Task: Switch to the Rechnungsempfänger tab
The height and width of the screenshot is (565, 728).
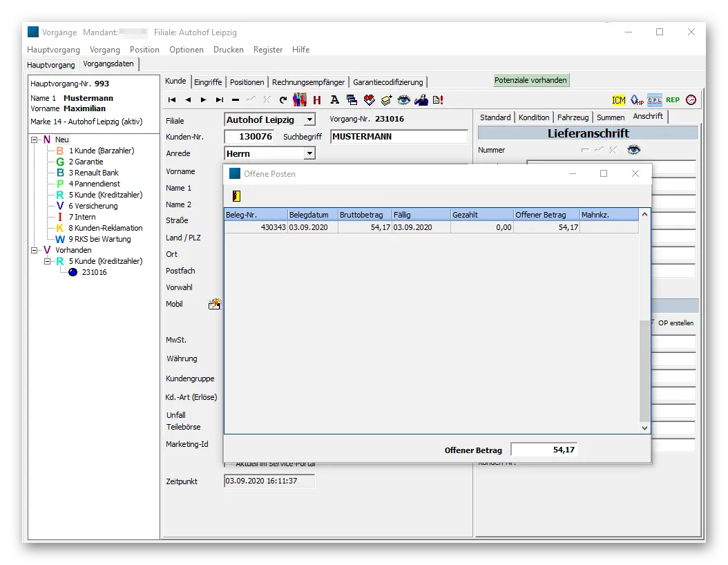Action: coord(308,82)
